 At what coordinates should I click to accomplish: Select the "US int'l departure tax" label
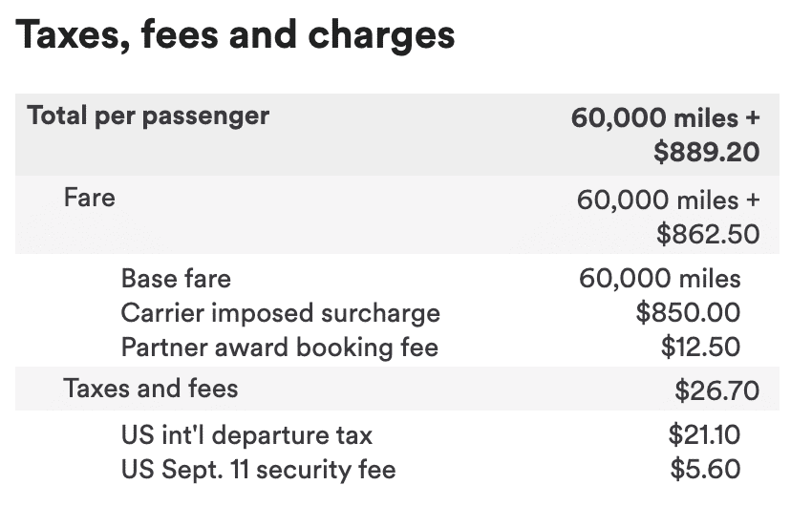click(x=246, y=435)
